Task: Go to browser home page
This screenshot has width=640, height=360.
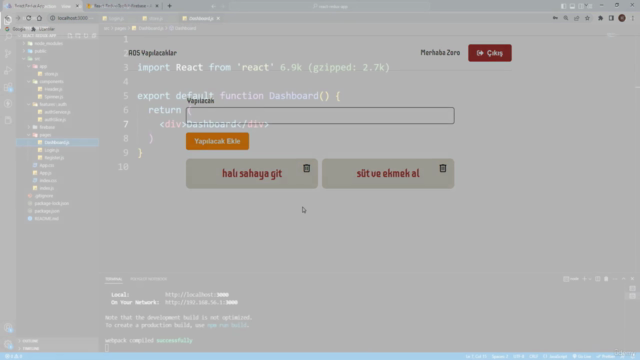Action: (x=39, y=18)
